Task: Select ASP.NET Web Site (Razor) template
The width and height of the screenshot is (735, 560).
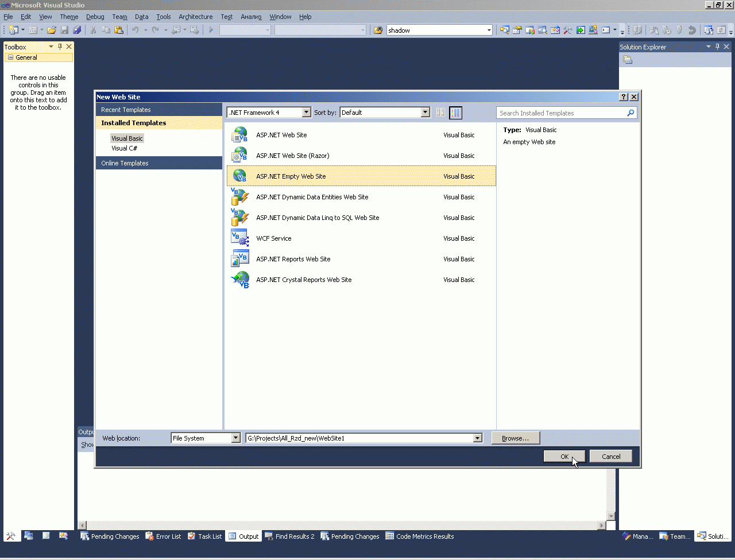Action: coord(361,156)
